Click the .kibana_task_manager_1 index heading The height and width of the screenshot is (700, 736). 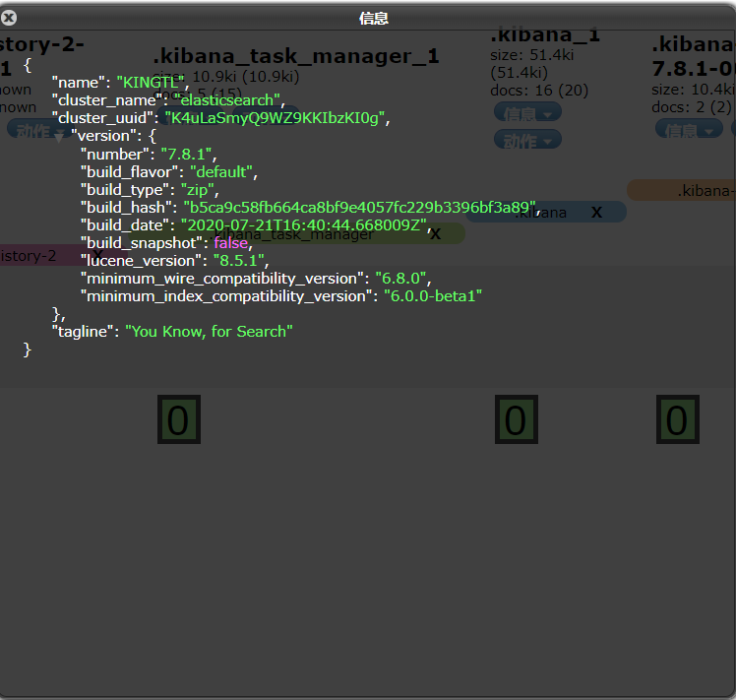click(296, 56)
